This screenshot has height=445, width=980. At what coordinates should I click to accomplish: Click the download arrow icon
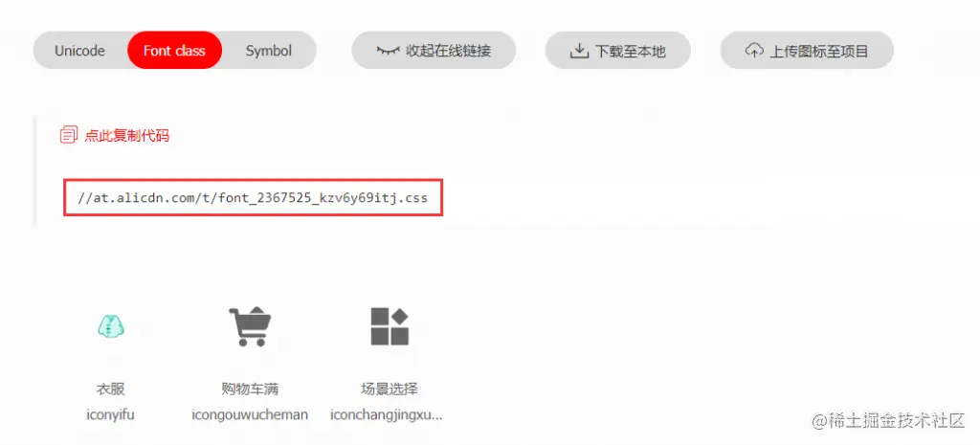579,51
